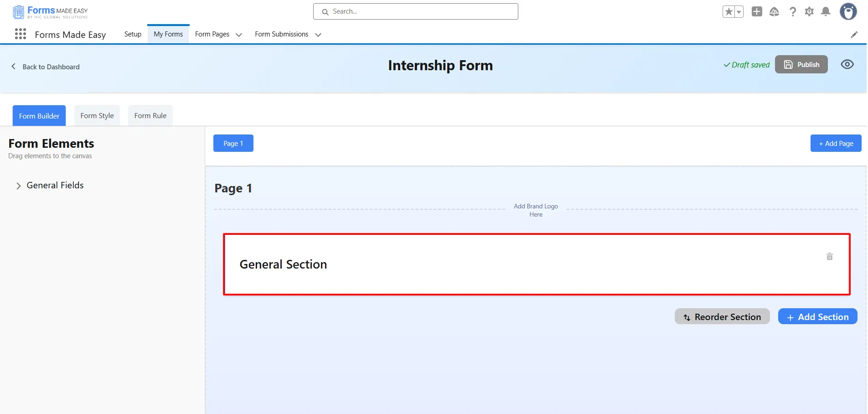The width and height of the screenshot is (868, 414).
Task: Open the App Launcher grid icon
Action: click(x=21, y=34)
